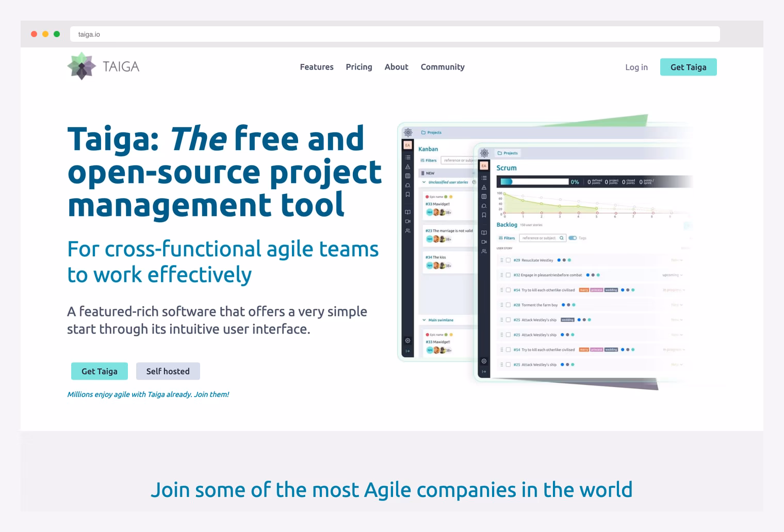Open the settings gear in the Scrum sidebar
Image resolution: width=784 pixels, height=532 pixels.
pos(484,361)
